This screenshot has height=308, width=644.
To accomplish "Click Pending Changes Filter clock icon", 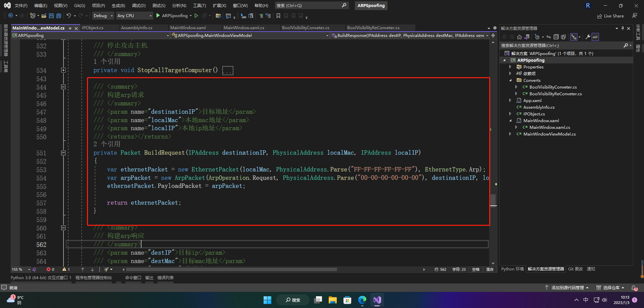I will point(537,37).
